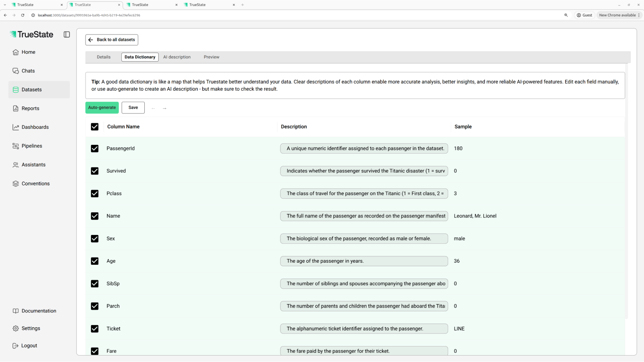This screenshot has height=362, width=644.
Task: Switch to the Preview tab
Action: click(211, 57)
